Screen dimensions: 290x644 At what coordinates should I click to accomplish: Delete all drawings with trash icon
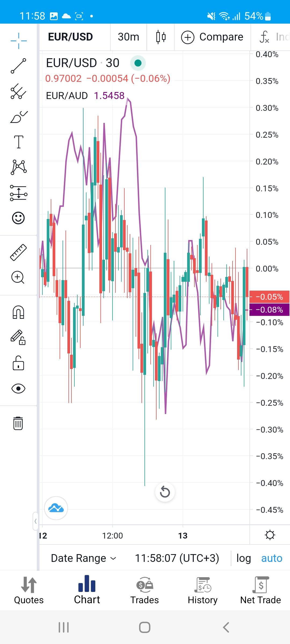tap(18, 423)
